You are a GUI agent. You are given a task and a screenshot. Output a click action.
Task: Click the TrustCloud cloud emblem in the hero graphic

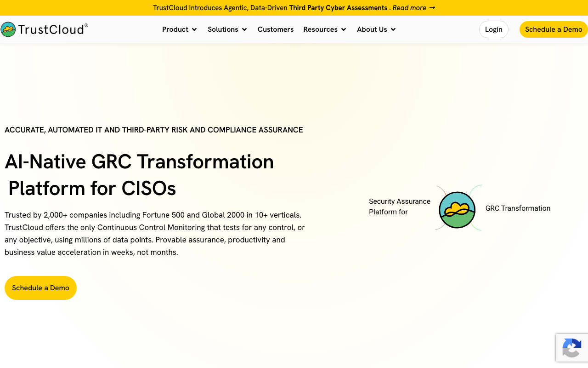tap(457, 210)
